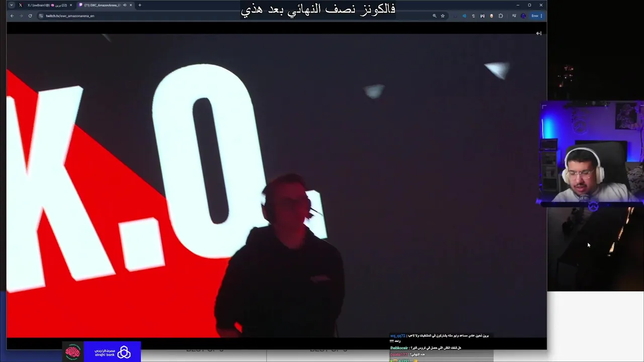The width and height of the screenshot is (644, 362).
Task: Reload the Twitch page
Action: coord(30,16)
